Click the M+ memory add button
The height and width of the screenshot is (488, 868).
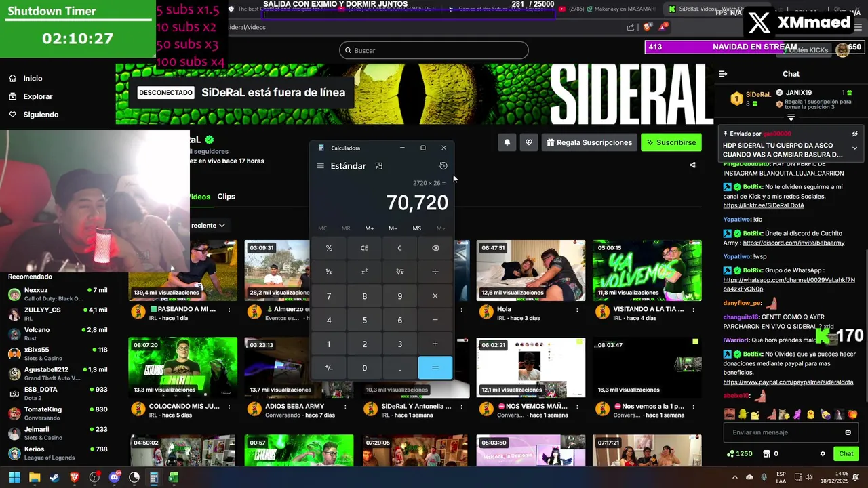(370, 228)
